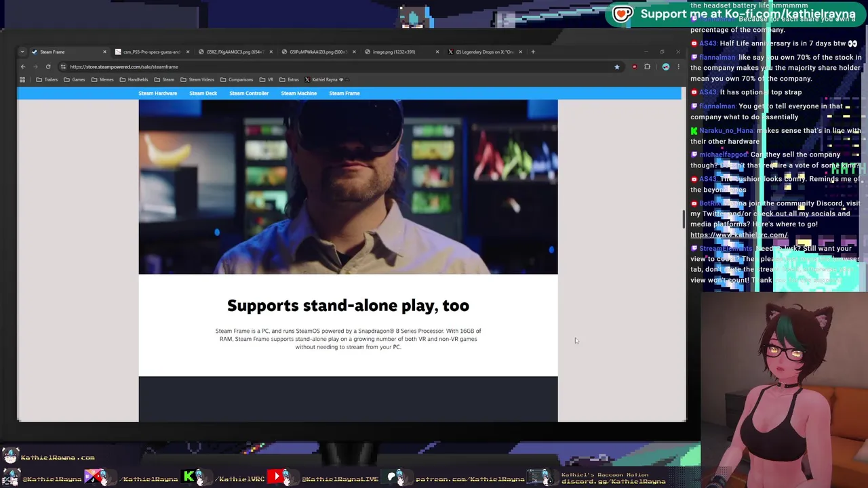The image size is (868, 488).
Task: Click patreon.com/KathielRayna text in overlay
Action: pyautogui.click(x=470, y=479)
